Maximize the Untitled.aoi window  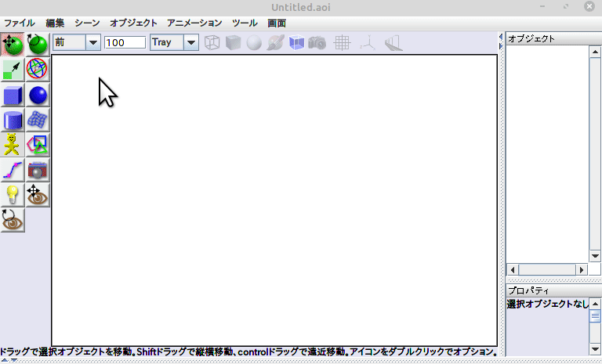(x=566, y=6)
